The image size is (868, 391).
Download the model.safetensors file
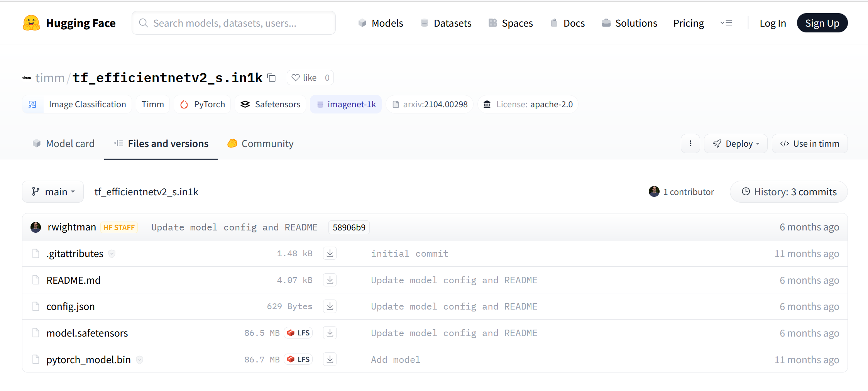[x=330, y=333]
